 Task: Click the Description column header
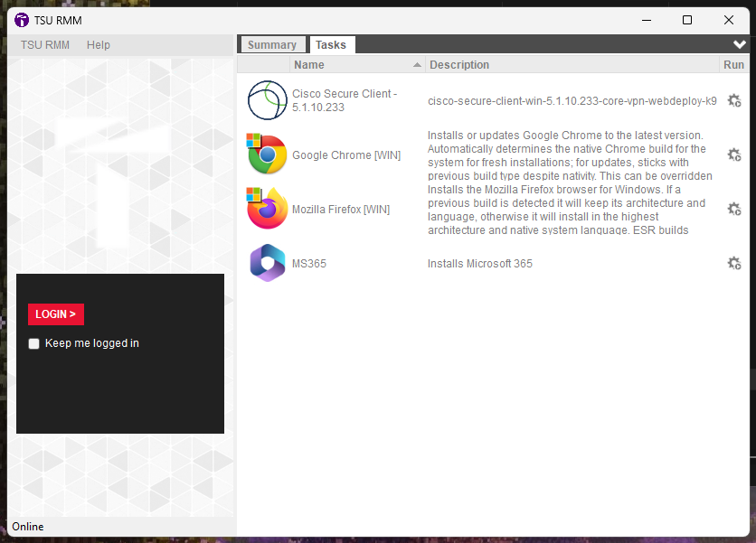(x=570, y=65)
